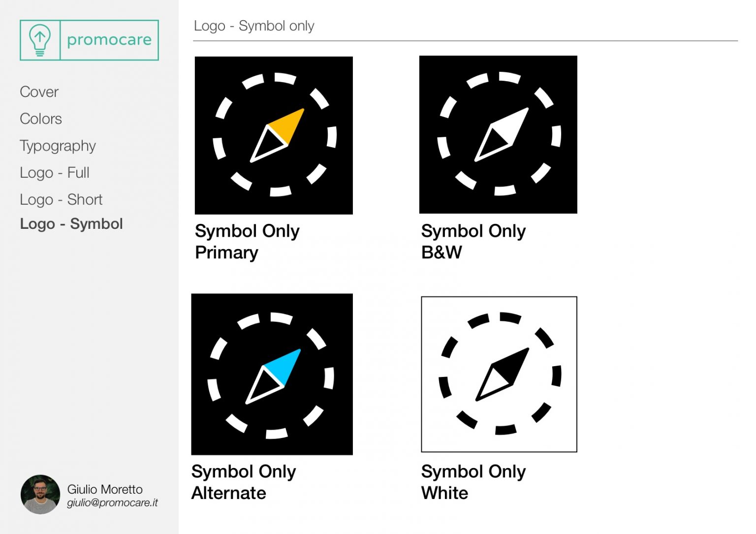The image size is (756, 534).
Task: Click the promocare wordmark in the logo
Action: tap(109, 40)
